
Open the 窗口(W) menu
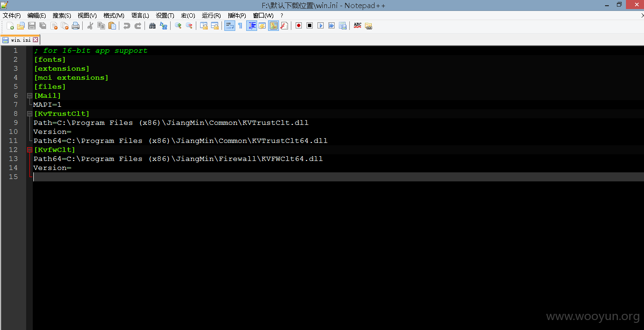263,16
